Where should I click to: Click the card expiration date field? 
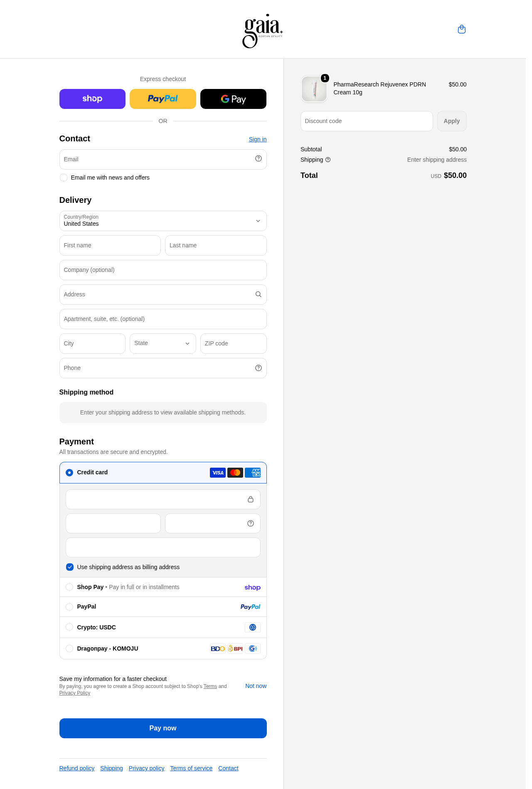[x=113, y=523]
